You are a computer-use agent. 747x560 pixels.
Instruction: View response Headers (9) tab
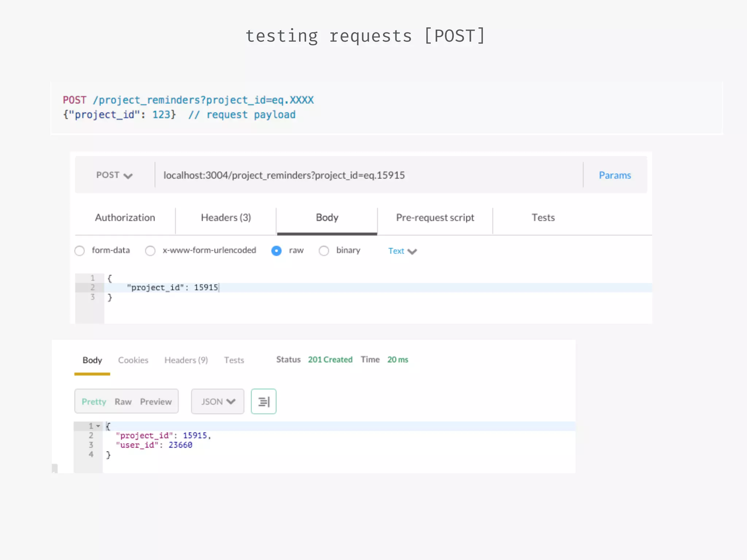pos(186,360)
